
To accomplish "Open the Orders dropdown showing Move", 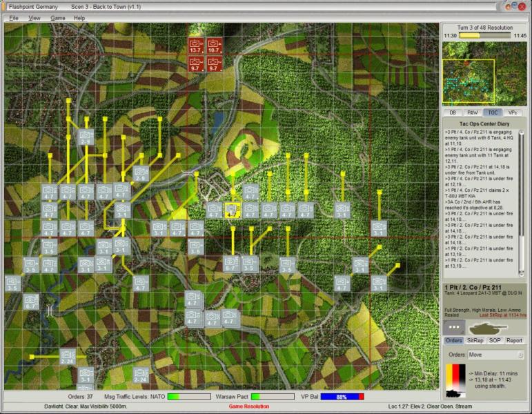I will [x=495, y=355].
